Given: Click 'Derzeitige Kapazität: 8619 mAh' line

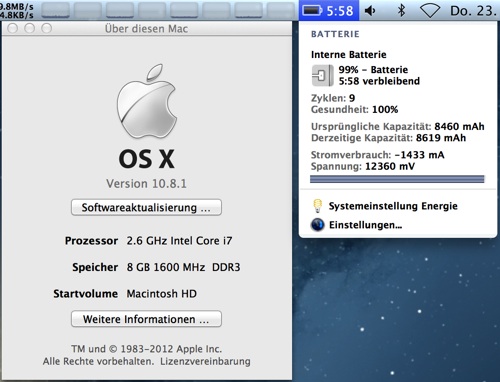Looking at the screenshot, I should pos(388,138).
